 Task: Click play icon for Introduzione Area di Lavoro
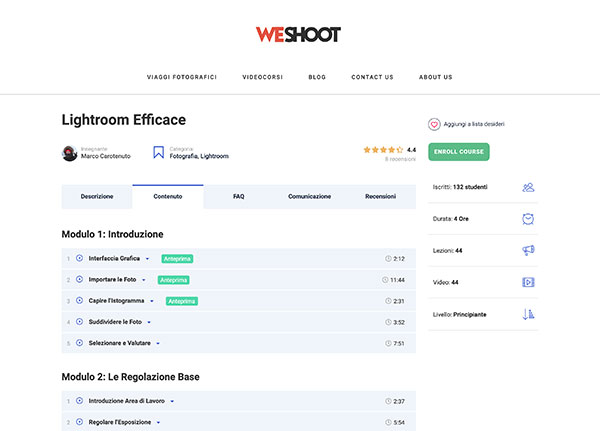(x=79, y=401)
